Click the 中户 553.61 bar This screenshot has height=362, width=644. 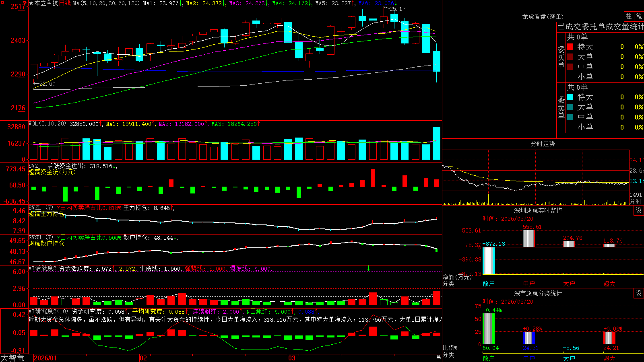pyautogui.click(x=528, y=238)
